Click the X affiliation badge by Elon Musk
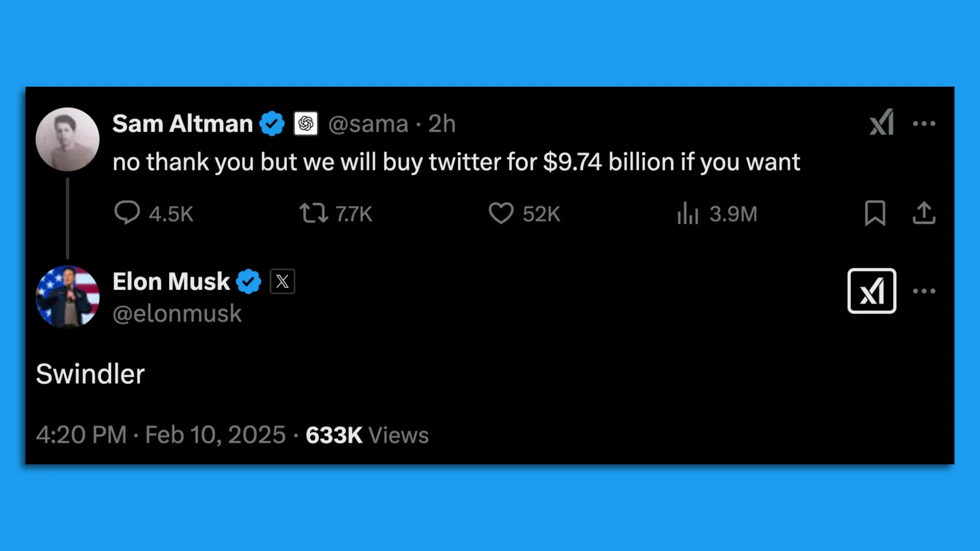This screenshot has height=551, width=980. [282, 281]
